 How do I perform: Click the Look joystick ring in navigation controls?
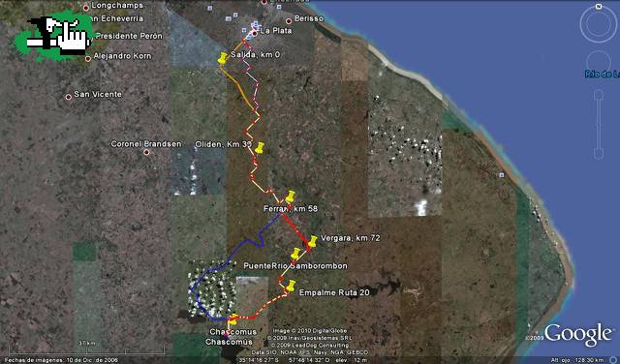tap(599, 24)
